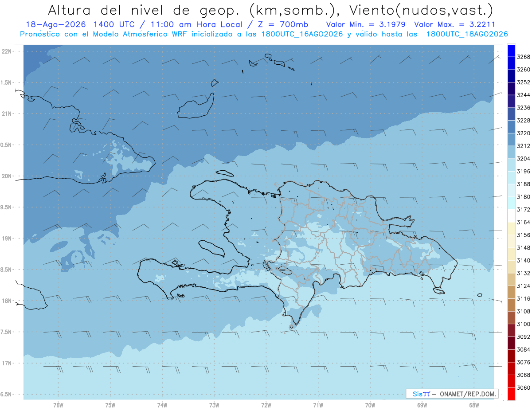The image size is (532, 411).
Task: Click the 3100 color scale label
Action: click(524, 324)
